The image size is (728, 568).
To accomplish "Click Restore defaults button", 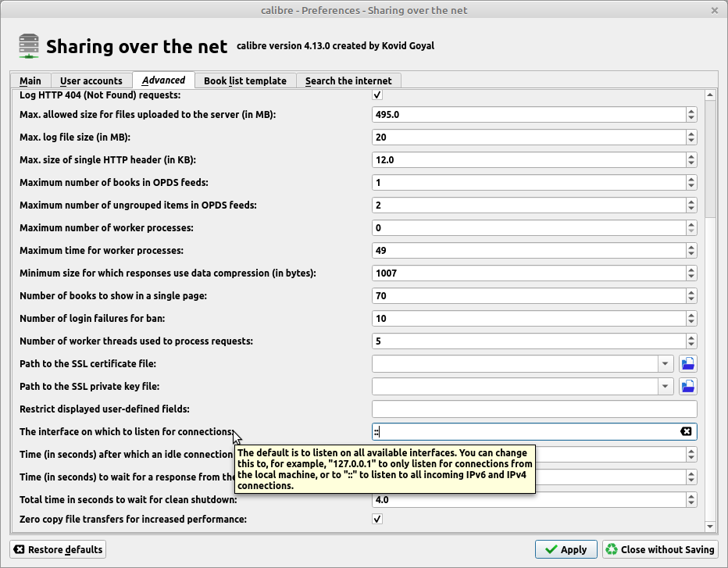I will pos(58,549).
